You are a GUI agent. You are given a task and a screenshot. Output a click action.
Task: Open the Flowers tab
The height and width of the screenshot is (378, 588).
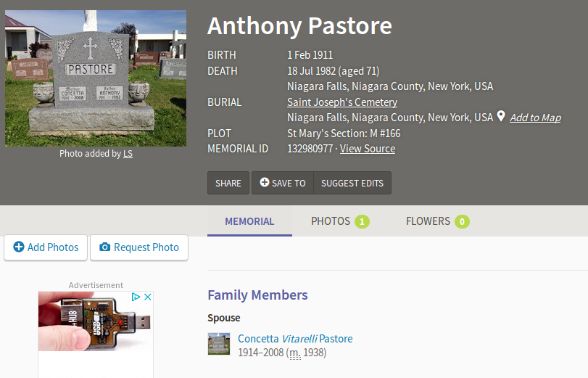point(436,221)
